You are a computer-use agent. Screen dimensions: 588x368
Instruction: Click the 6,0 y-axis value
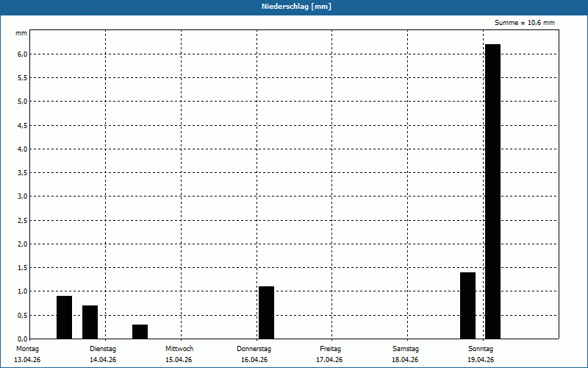click(23, 54)
